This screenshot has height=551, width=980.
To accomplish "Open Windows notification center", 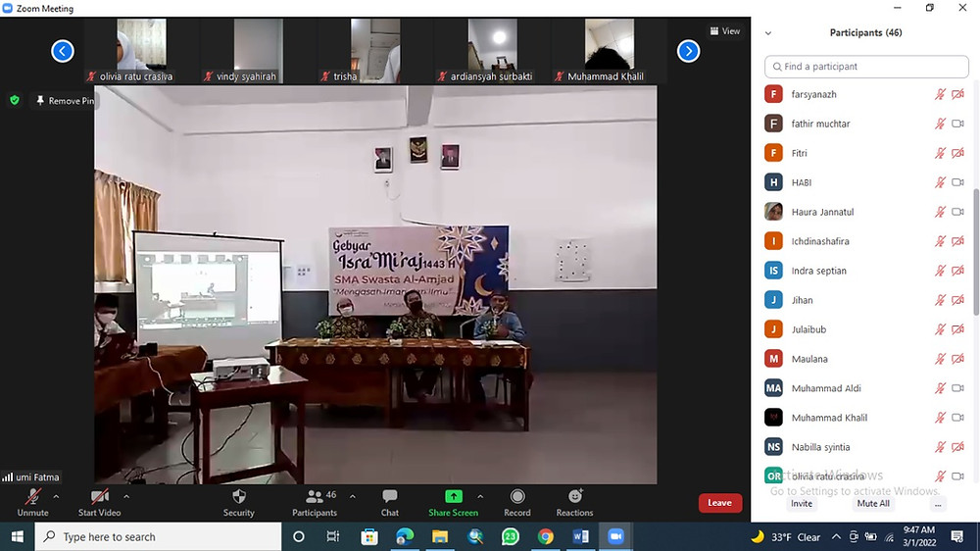I will point(956,536).
